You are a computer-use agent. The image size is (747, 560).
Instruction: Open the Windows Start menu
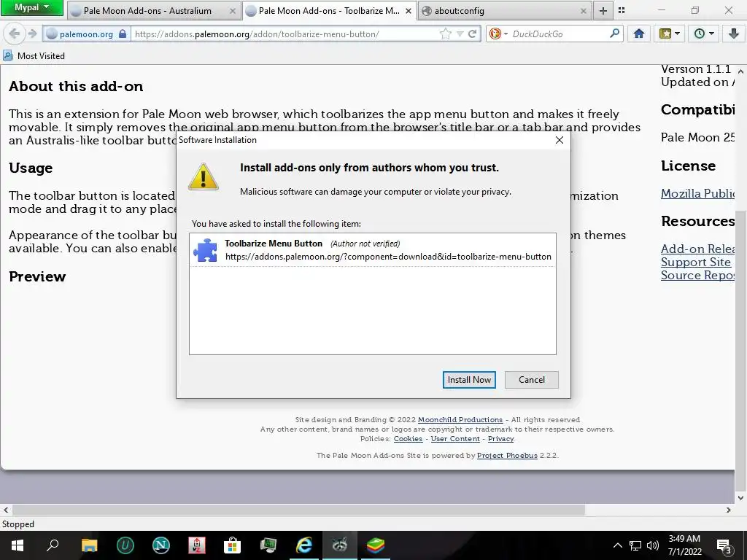tap(18, 545)
